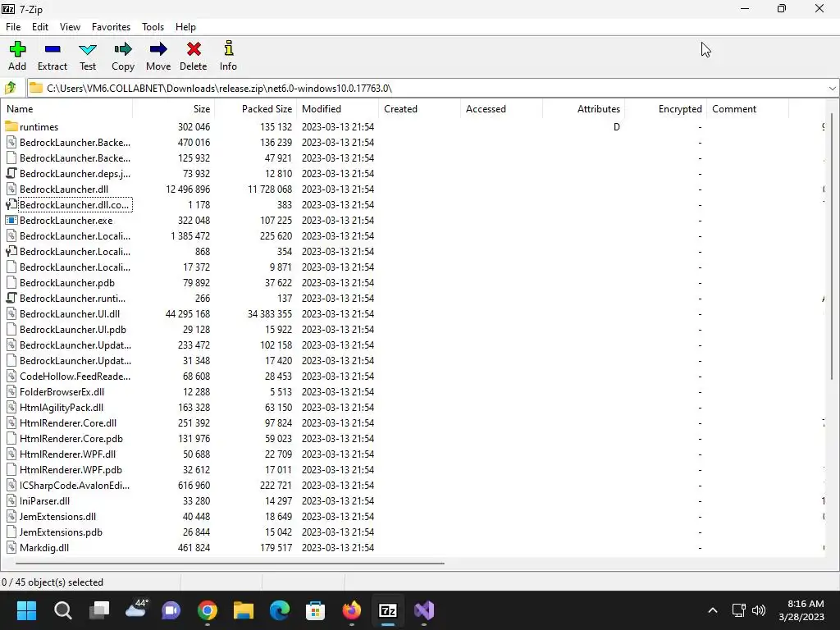Screen dimensions: 840x630
Task: Select HtmlRenderer.Core.dll file
Action: click(68, 423)
